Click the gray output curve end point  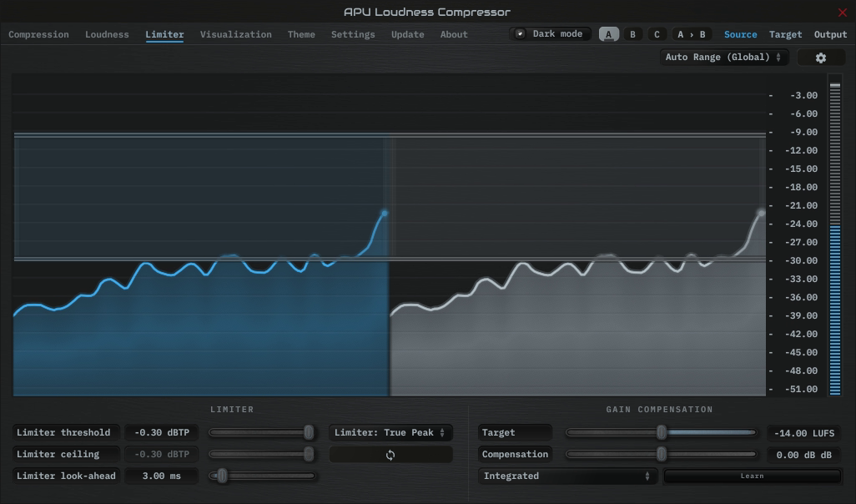click(761, 213)
